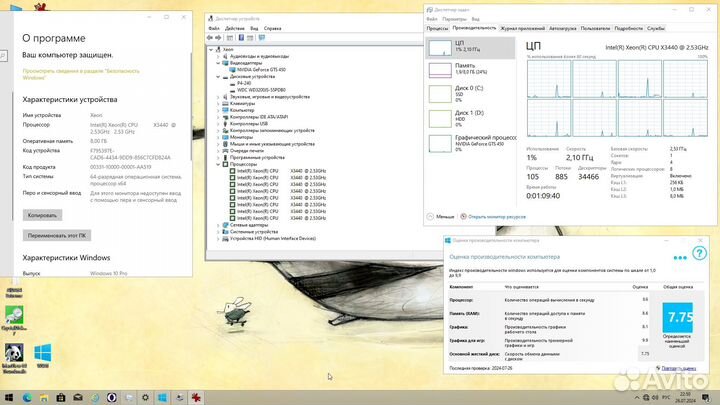Click three dots menu in performance rating window
The image size is (720, 405).
(x=680, y=258)
